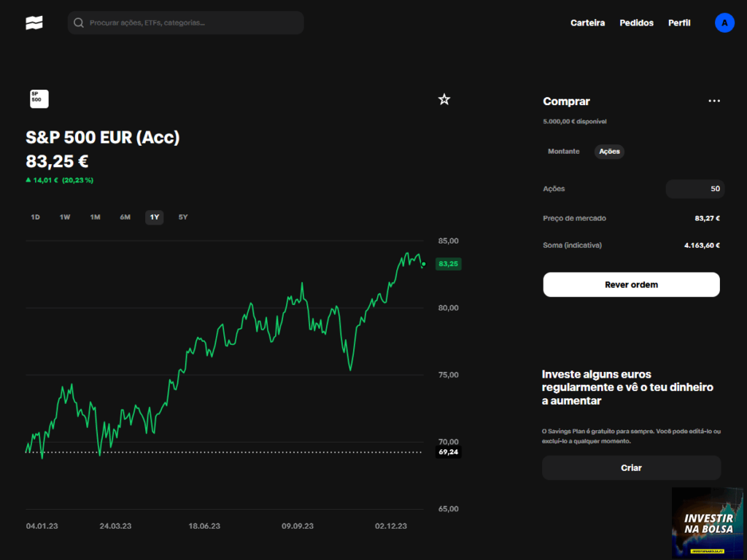Click the Preço de mercado value 83,27 €
Screen dimensions: 747x560
tap(707, 218)
